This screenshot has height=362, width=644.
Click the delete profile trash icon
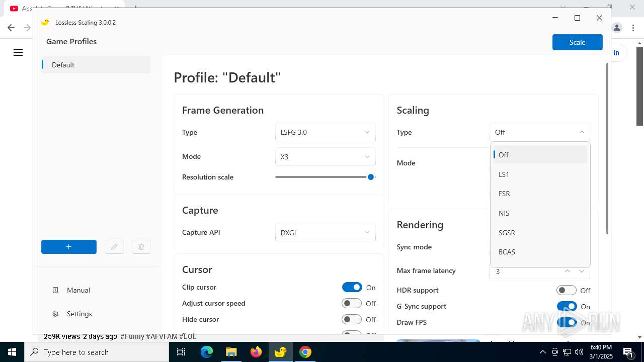(x=141, y=247)
